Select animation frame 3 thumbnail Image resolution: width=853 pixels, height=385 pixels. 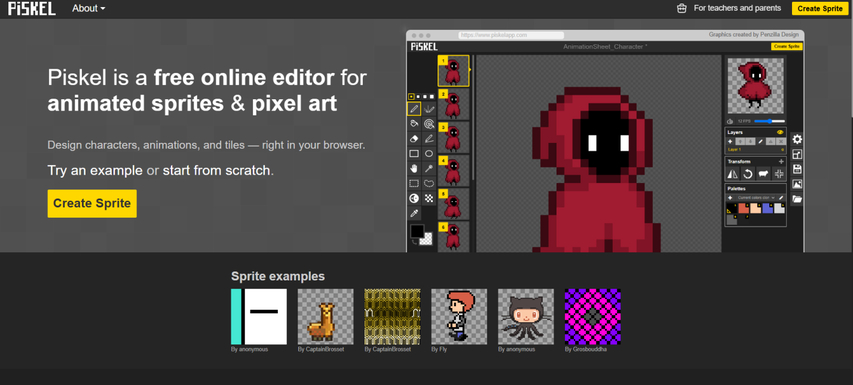(x=453, y=137)
